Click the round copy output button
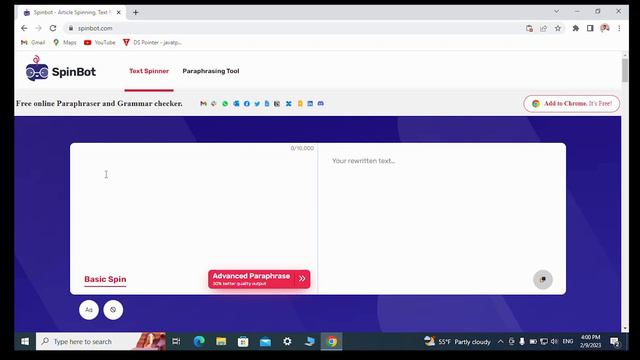Viewport: 640px width, 360px height. coord(543,280)
